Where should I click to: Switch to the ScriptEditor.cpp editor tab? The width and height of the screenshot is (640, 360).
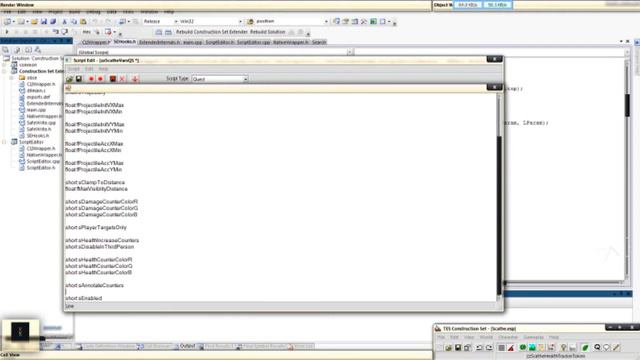(x=253, y=42)
